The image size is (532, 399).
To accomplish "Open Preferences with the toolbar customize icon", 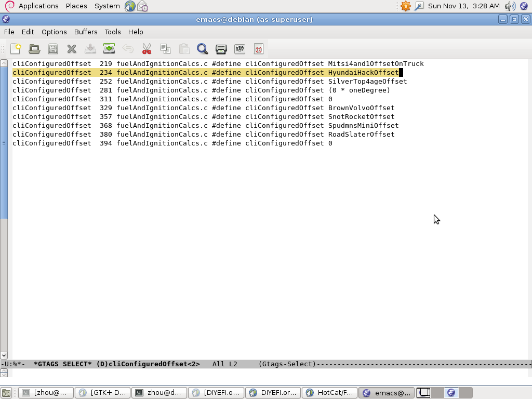I will (240, 49).
